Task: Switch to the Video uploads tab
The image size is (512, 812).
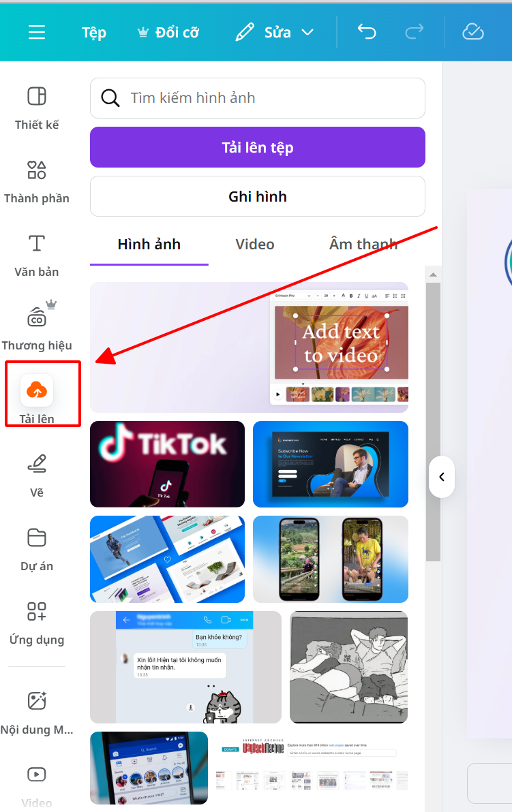Action: pyautogui.click(x=255, y=245)
